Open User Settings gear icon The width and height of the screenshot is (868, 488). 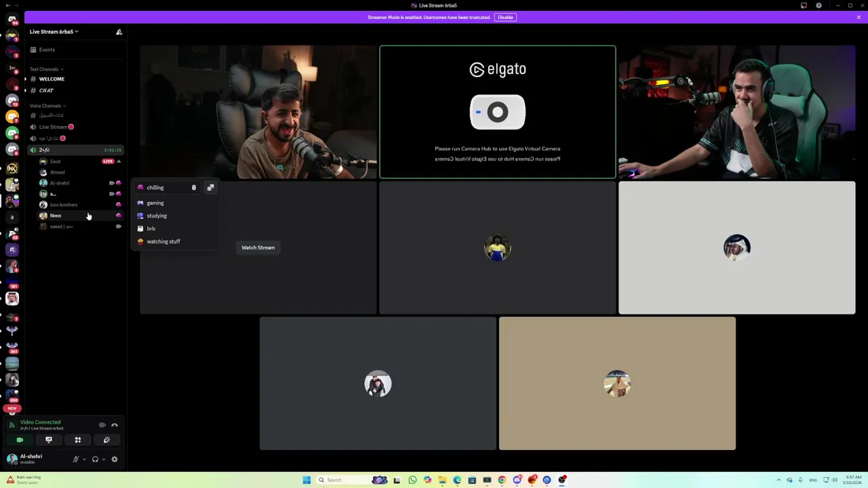(115, 460)
